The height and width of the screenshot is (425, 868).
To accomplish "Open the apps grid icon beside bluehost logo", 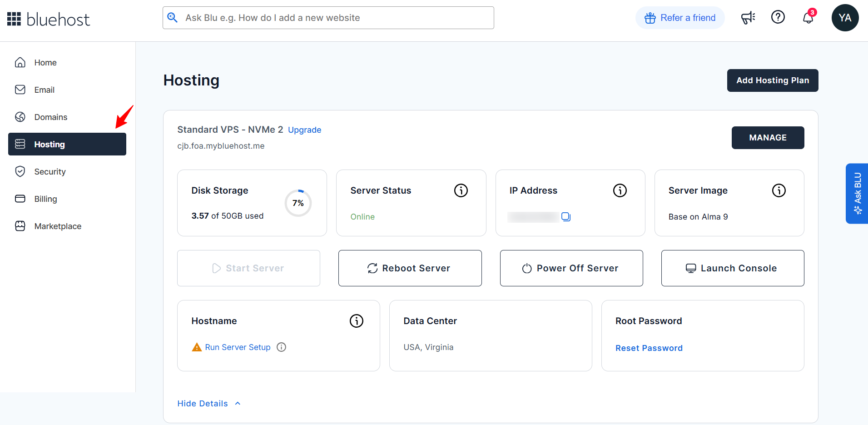I will tap(14, 19).
